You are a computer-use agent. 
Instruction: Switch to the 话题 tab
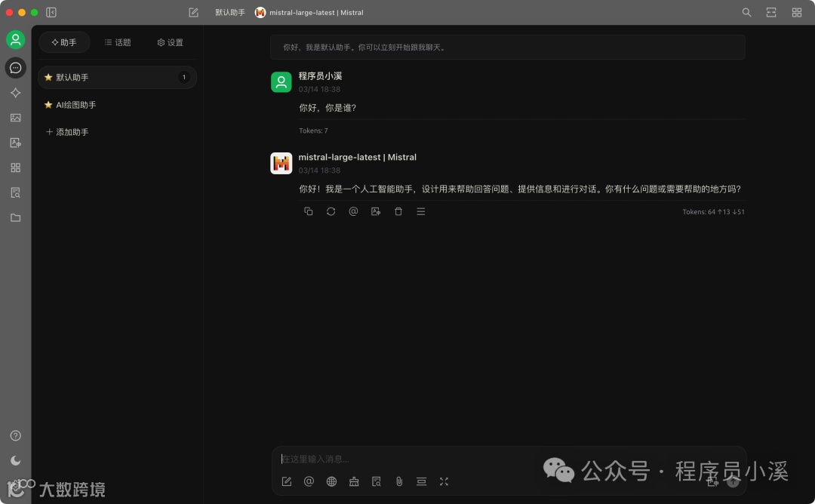click(118, 42)
